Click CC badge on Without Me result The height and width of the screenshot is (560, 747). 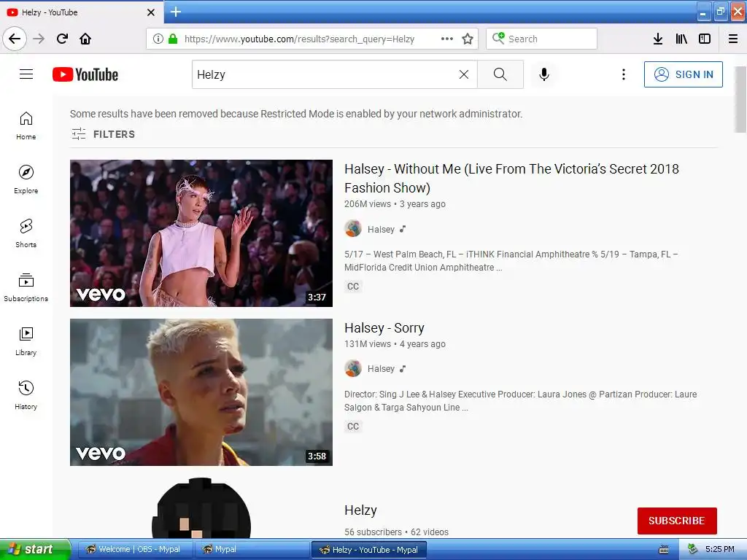[x=353, y=286]
